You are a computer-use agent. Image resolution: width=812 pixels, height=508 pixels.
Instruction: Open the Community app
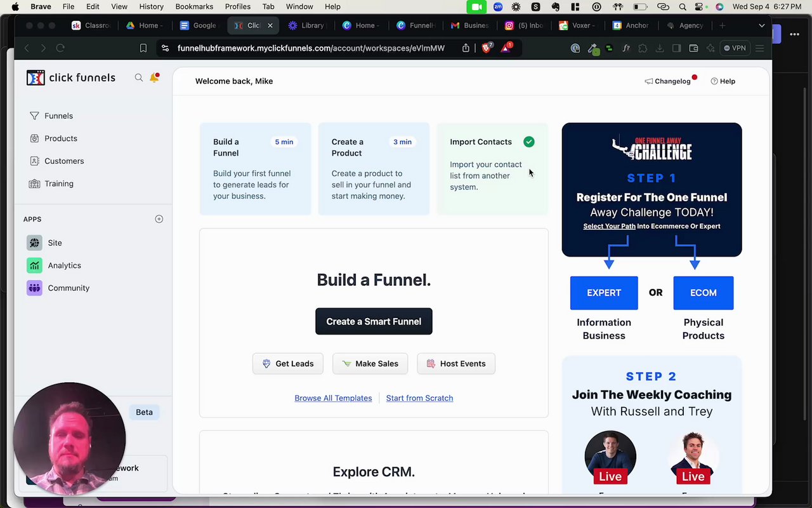coord(58,288)
